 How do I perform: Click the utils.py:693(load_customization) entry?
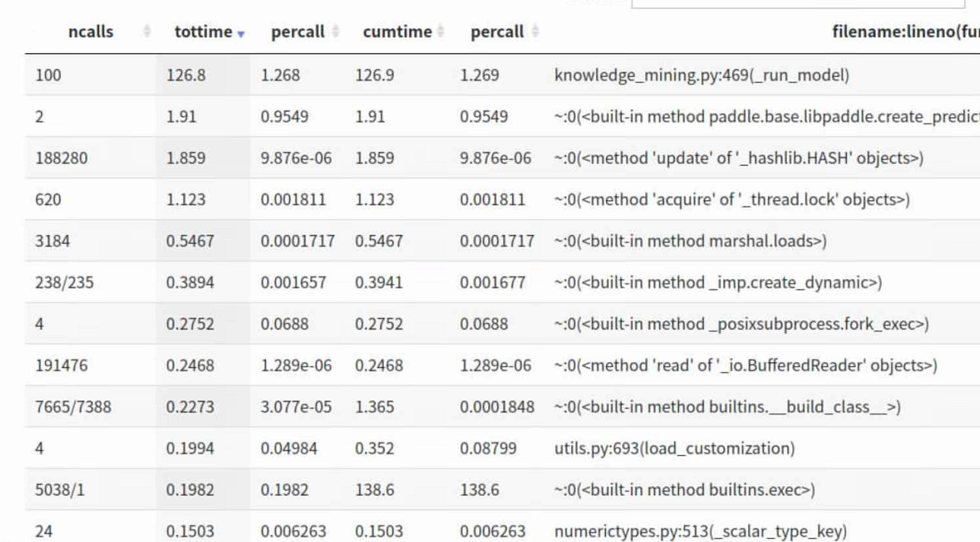[674, 448]
